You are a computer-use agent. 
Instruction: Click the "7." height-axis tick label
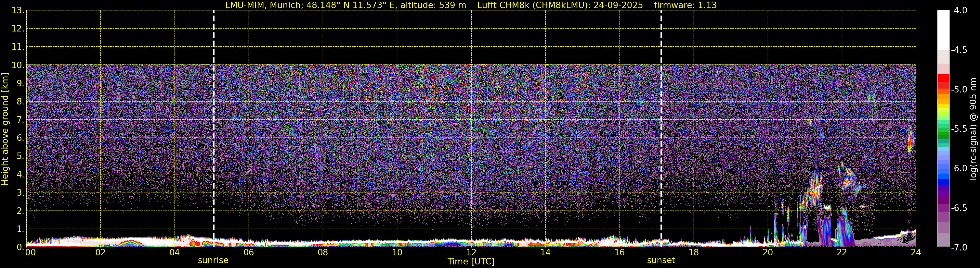pyautogui.click(x=20, y=120)
